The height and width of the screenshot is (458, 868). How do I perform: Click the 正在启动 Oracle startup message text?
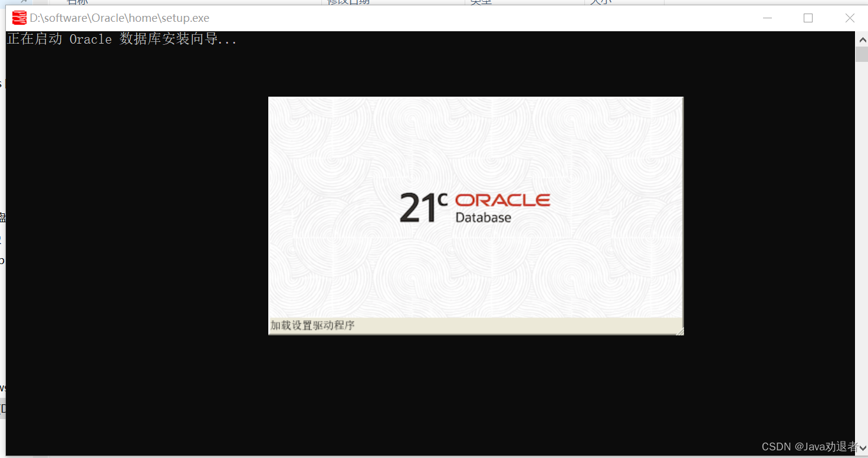point(118,39)
